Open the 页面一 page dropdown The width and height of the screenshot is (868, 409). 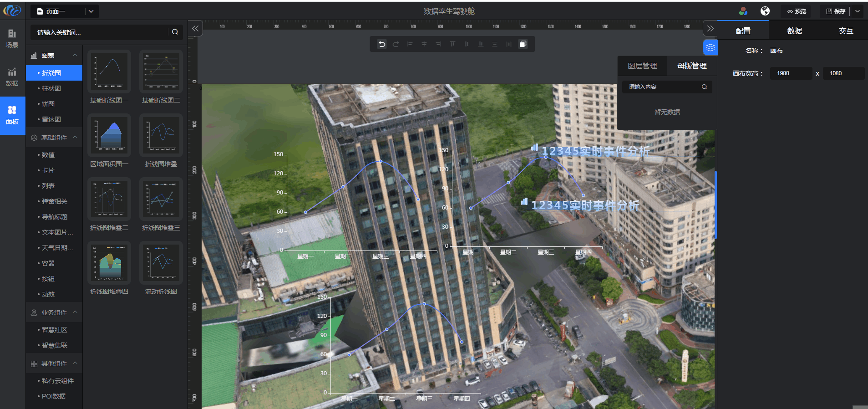point(91,11)
